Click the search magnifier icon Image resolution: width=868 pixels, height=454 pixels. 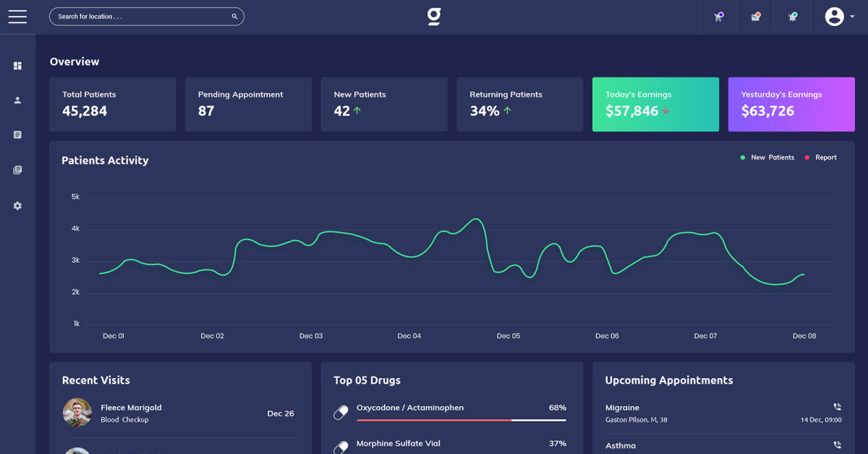point(234,17)
